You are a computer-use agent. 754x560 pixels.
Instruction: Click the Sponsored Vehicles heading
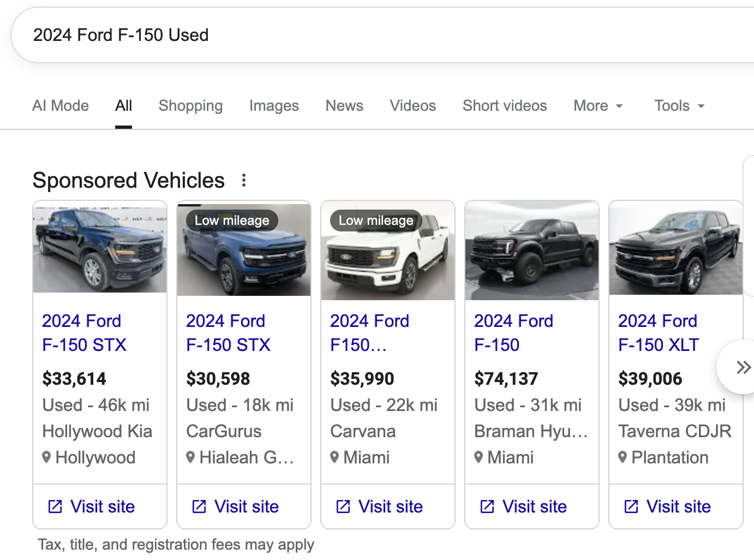tap(129, 180)
